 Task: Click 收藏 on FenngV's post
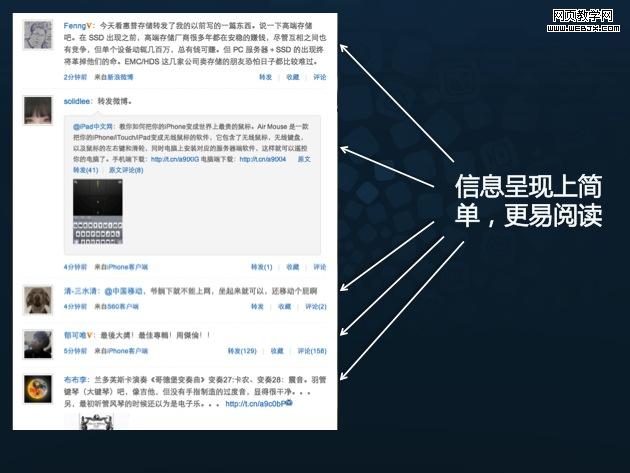coord(292,76)
